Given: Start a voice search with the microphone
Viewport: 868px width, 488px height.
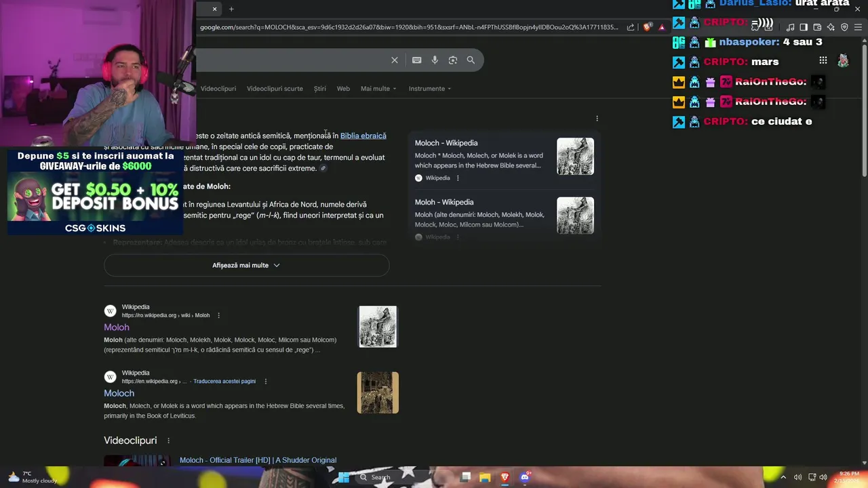Looking at the screenshot, I should pos(435,60).
